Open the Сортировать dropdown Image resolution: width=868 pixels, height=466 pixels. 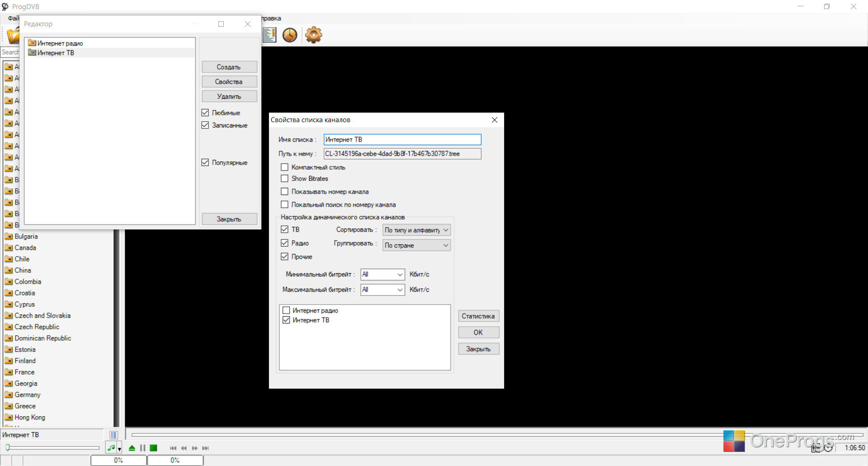point(416,230)
